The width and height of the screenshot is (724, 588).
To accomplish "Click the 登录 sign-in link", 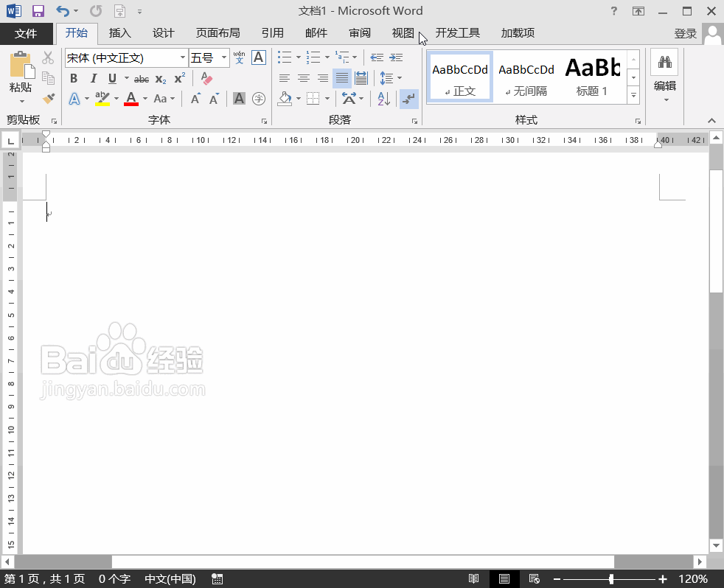I will point(686,32).
